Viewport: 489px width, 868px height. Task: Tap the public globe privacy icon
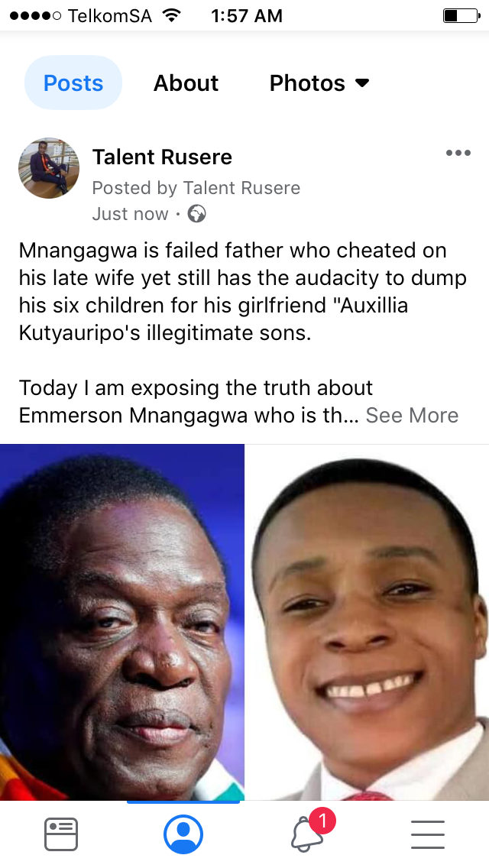pos(196,214)
